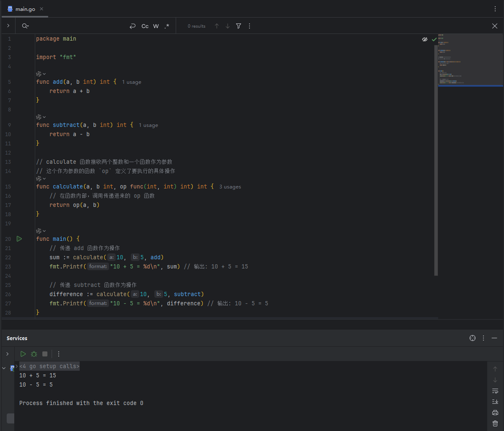The image size is (504, 431).
Task: Go to next search occurrence arrow
Action: (228, 26)
